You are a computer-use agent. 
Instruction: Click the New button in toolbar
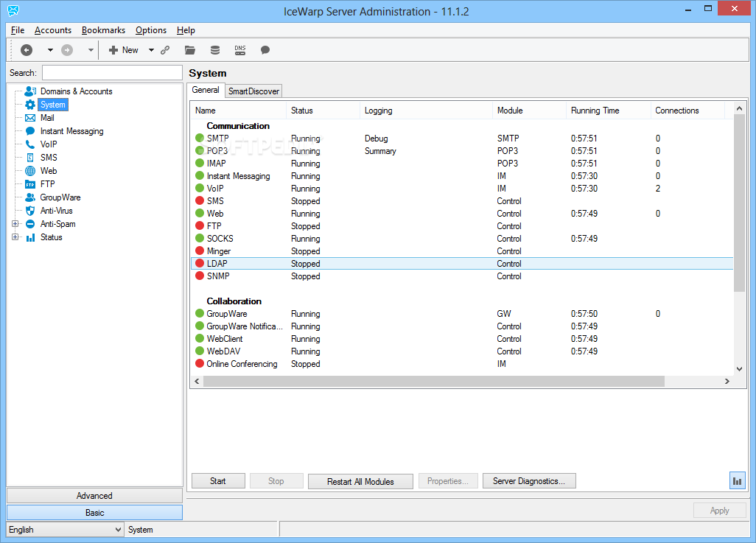pos(124,50)
